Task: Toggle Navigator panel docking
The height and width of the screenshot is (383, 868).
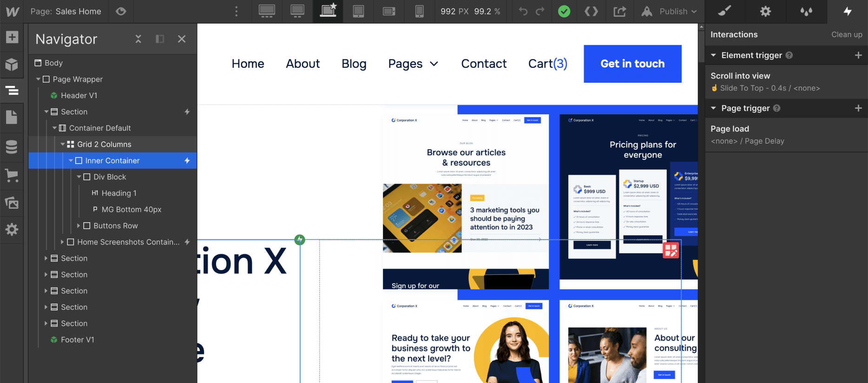Action: click(x=160, y=39)
